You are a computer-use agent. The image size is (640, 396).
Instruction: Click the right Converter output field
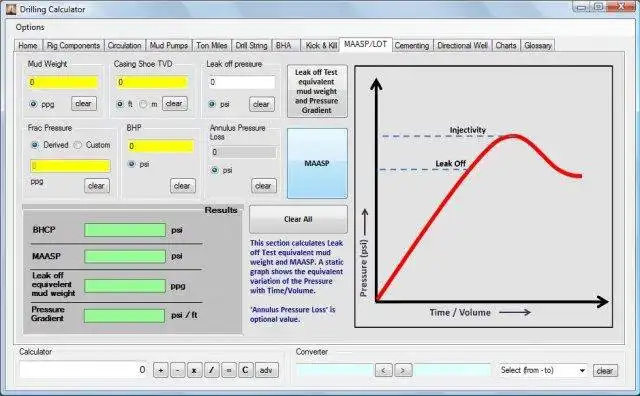tap(452, 370)
